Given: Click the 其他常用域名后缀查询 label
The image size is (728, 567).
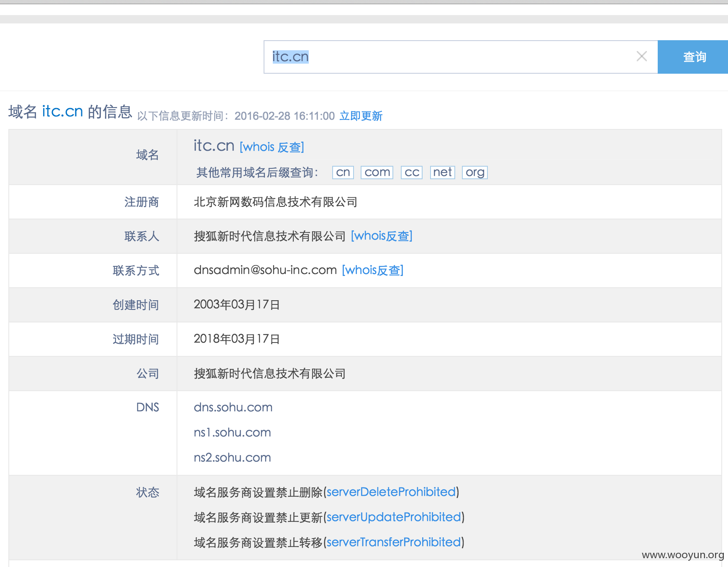Looking at the screenshot, I should coord(257,173).
